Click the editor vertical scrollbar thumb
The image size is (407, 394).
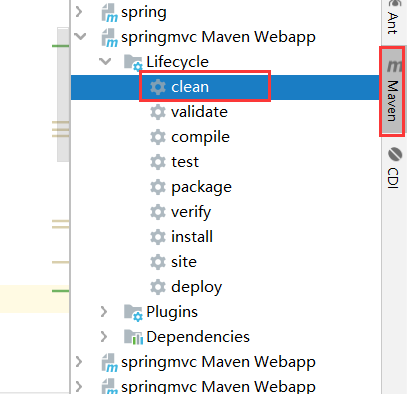(x=63, y=95)
